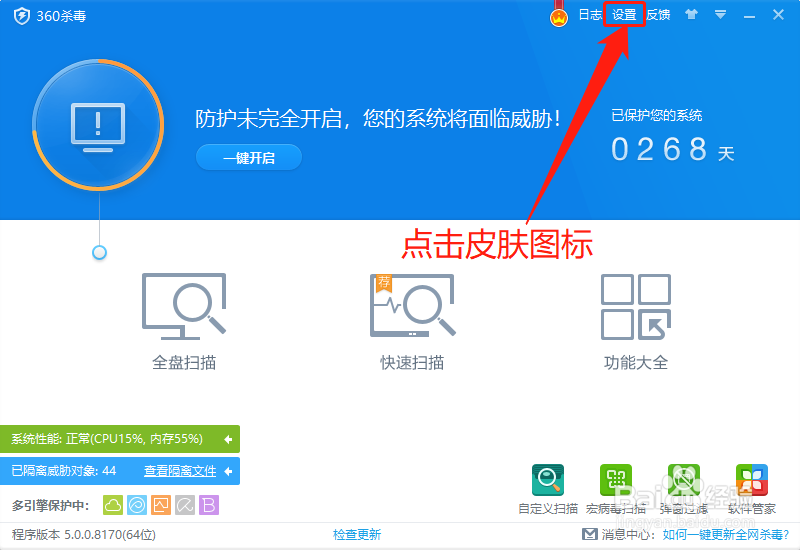
Task: Open 自定义扫描 custom scan
Action: pyautogui.click(x=548, y=489)
